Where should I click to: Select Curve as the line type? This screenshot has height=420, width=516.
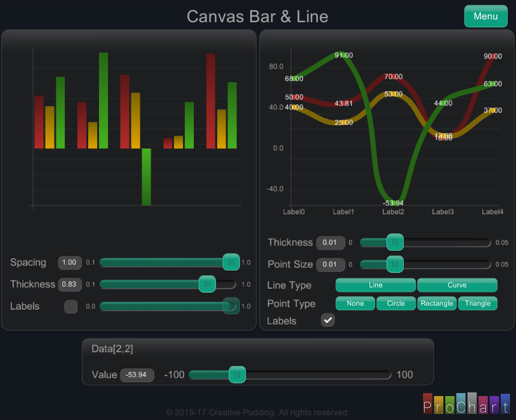tap(457, 285)
